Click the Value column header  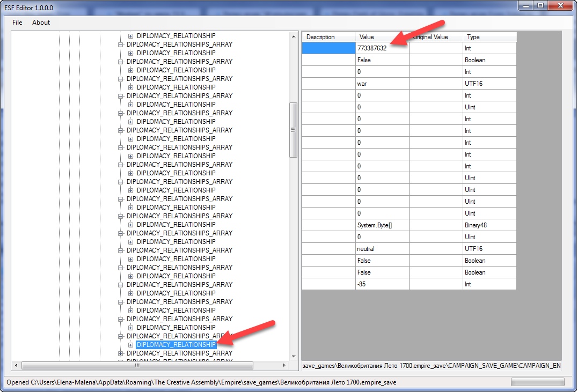382,37
